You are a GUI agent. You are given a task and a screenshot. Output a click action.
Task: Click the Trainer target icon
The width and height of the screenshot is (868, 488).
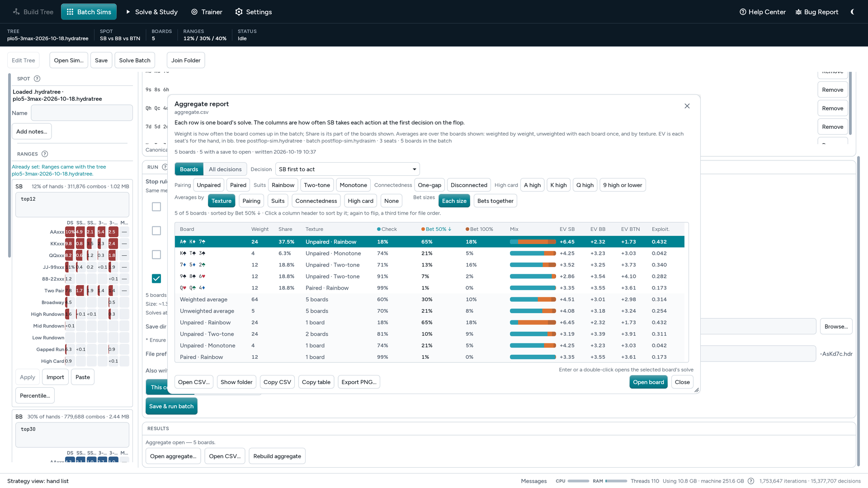tap(194, 12)
